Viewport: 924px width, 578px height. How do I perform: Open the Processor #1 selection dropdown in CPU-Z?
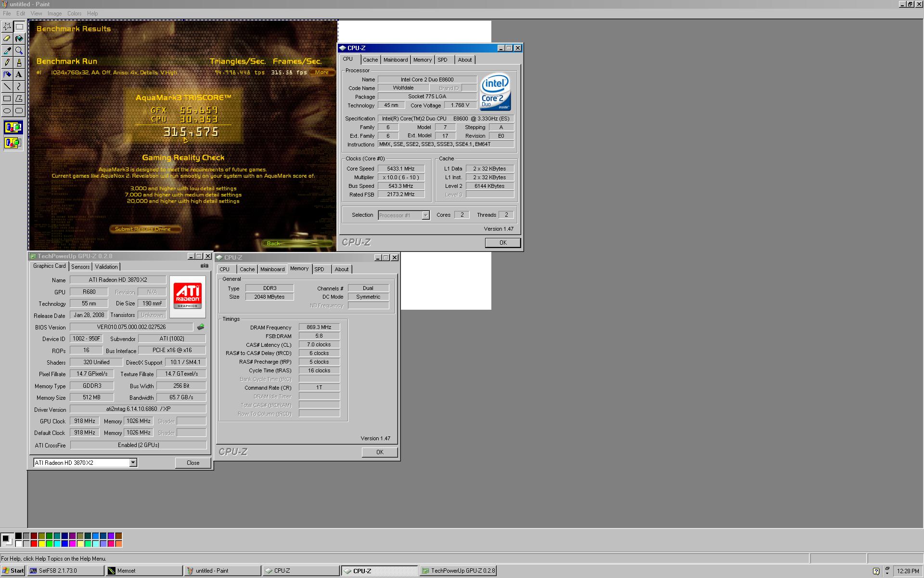click(404, 215)
